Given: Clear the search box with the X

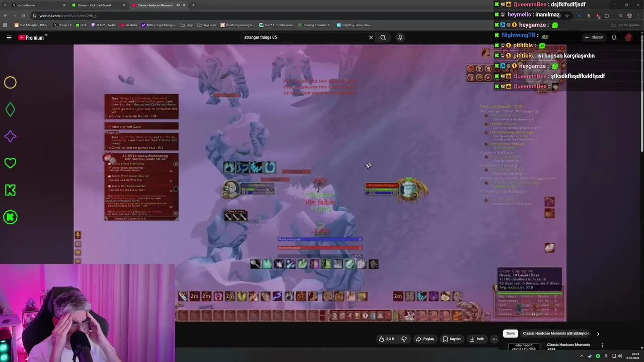Looking at the screenshot, I should click(x=371, y=37).
